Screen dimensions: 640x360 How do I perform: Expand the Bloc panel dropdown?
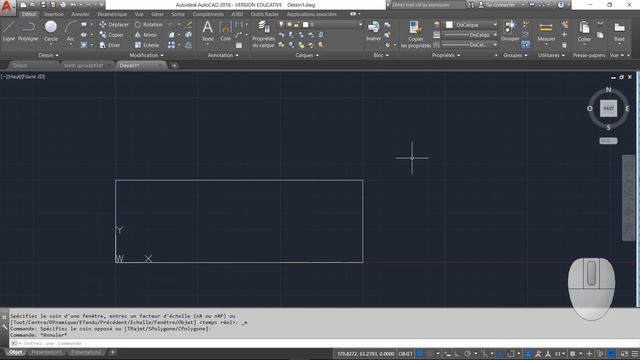tap(381, 55)
